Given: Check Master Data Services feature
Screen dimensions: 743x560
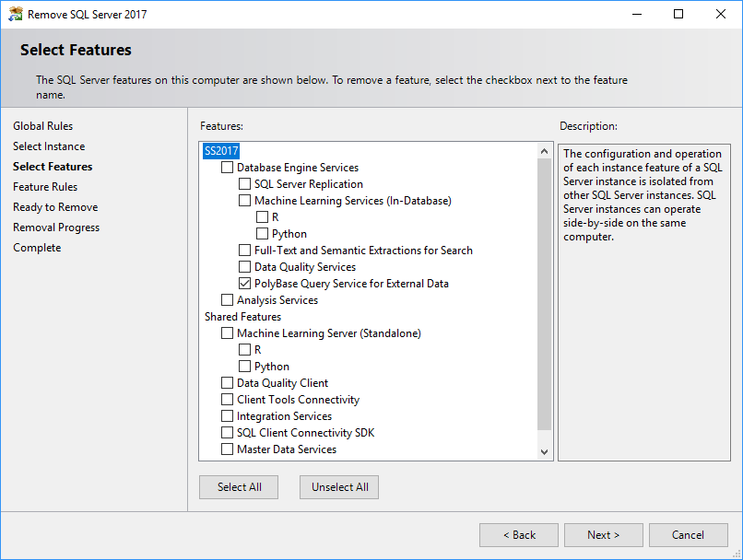Looking at the screenshot, I should 228,449.
